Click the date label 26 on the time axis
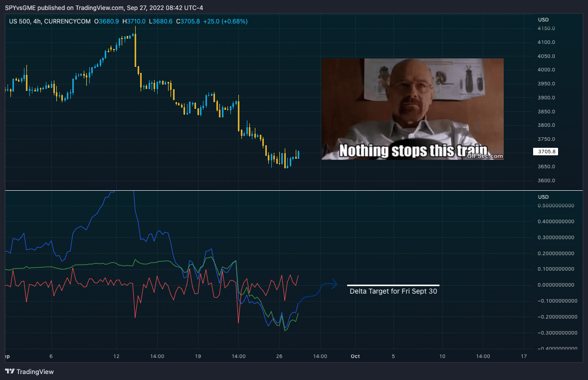 point(279,356)
